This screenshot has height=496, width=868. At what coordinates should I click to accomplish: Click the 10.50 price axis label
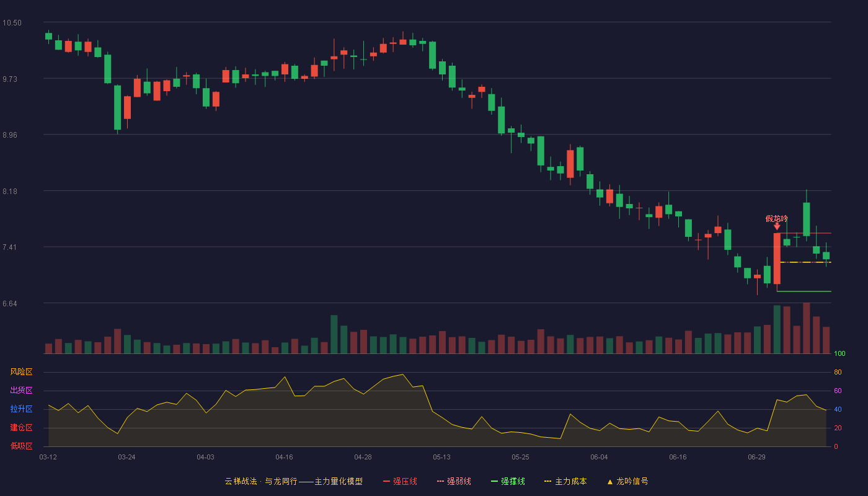point(12,23)
